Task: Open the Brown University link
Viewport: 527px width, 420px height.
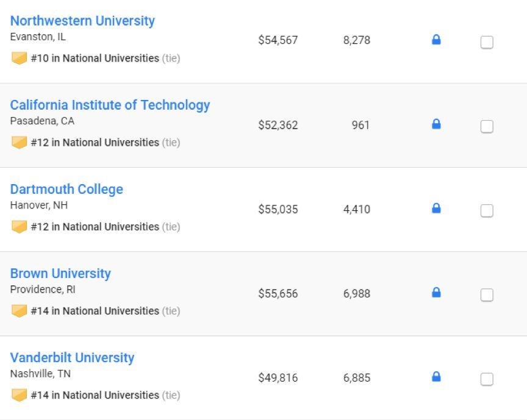Action: 60,274
